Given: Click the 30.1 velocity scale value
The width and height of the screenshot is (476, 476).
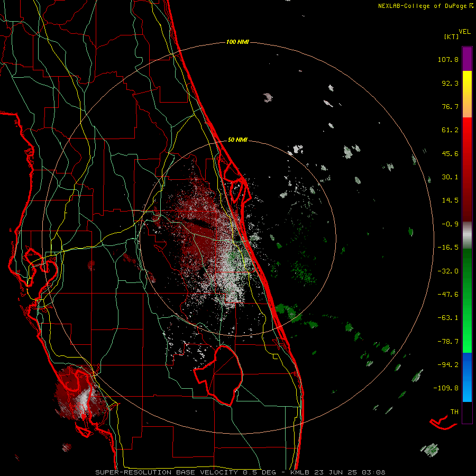Looking at the screenshot, I should pos(450,177).
